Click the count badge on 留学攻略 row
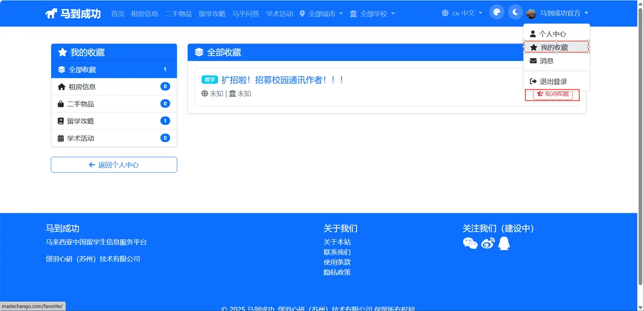Viewport: 644px width, 311px height. (x=165, y=121)
